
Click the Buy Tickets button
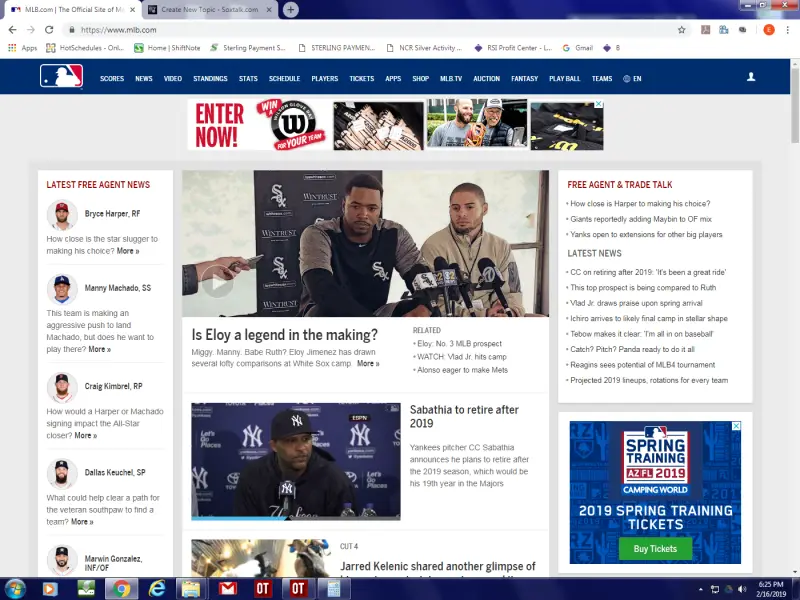[x=655, y=548]
